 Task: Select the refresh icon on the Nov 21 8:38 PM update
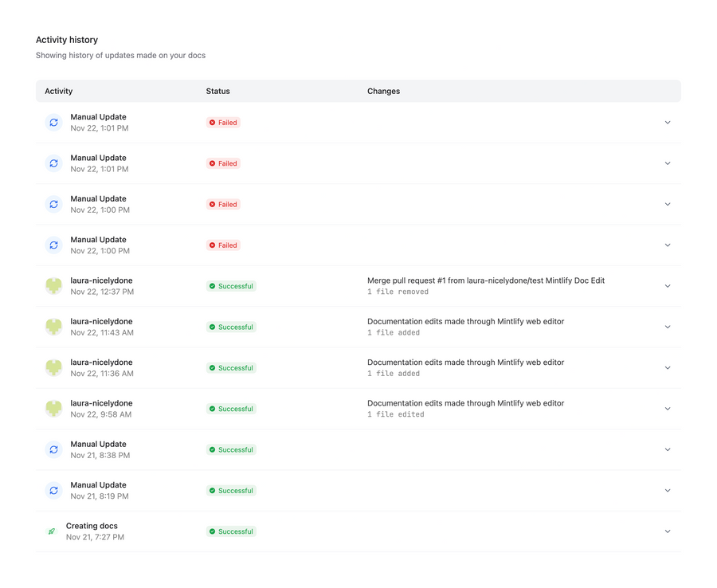[53, 449]
